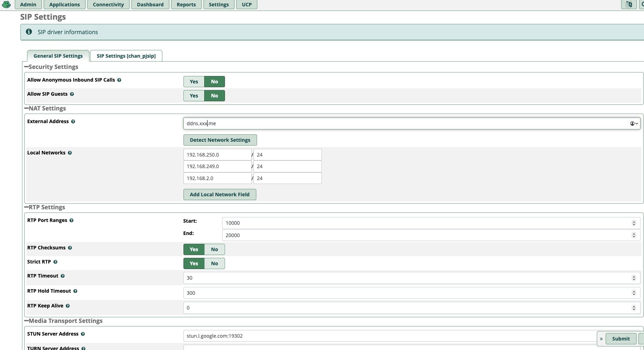Edit local network address 192.168.250.0

217,155
